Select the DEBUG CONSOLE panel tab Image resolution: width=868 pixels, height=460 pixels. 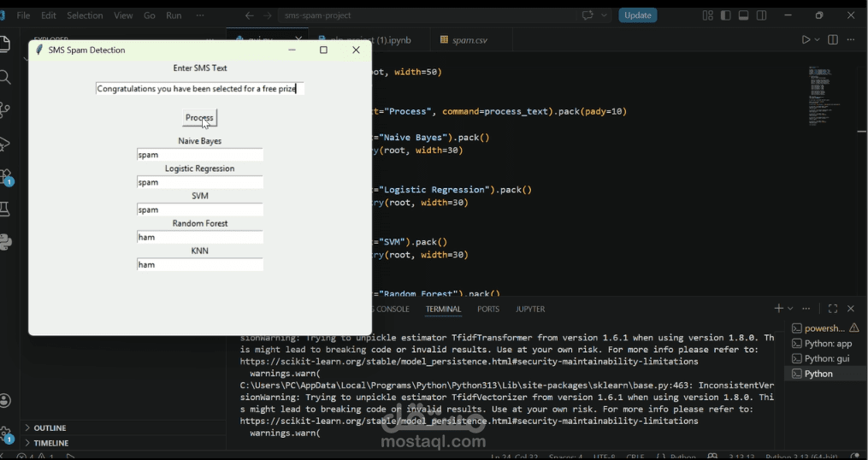391,309
